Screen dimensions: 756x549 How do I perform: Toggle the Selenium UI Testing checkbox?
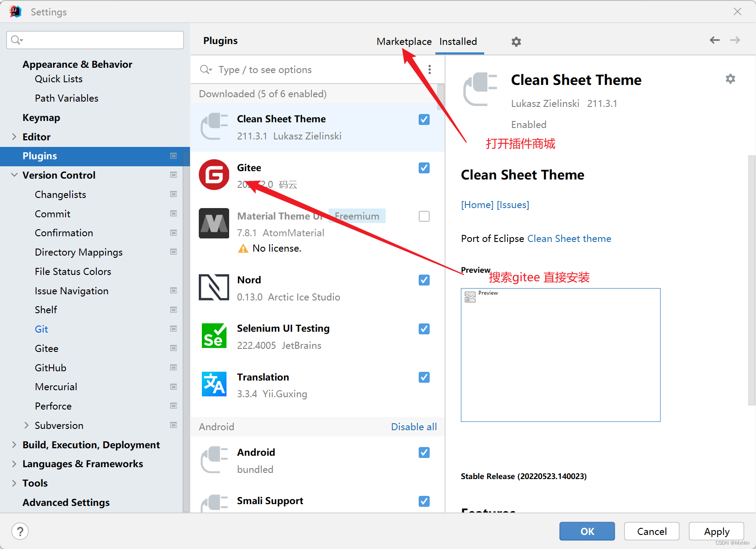424,329
